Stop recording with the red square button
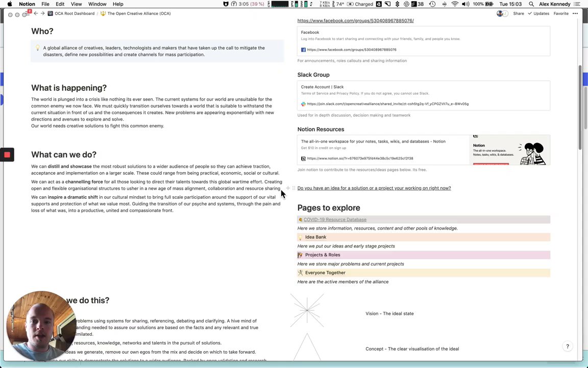Viewport: 588px width, 368px height. click(x=7, y=155)
